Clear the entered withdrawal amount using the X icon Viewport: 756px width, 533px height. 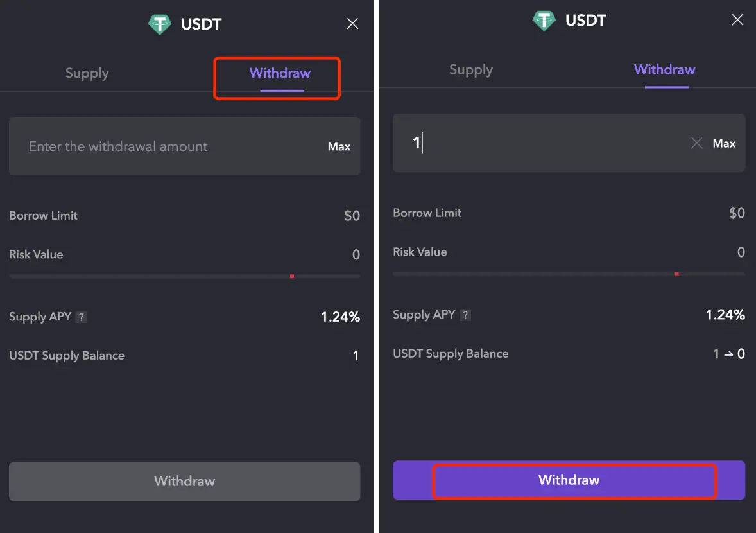coord(696,143)
